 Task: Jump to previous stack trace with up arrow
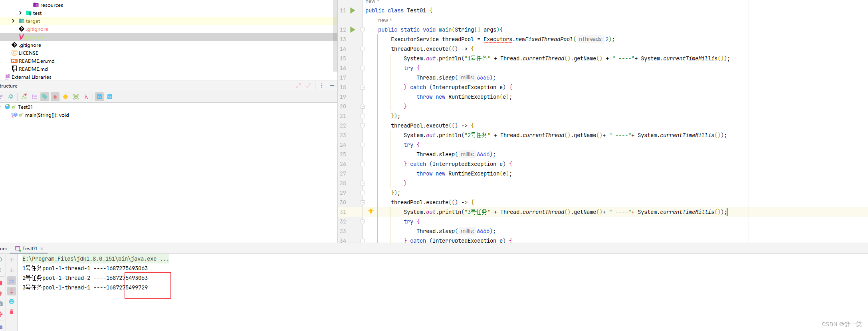point(12,260)
